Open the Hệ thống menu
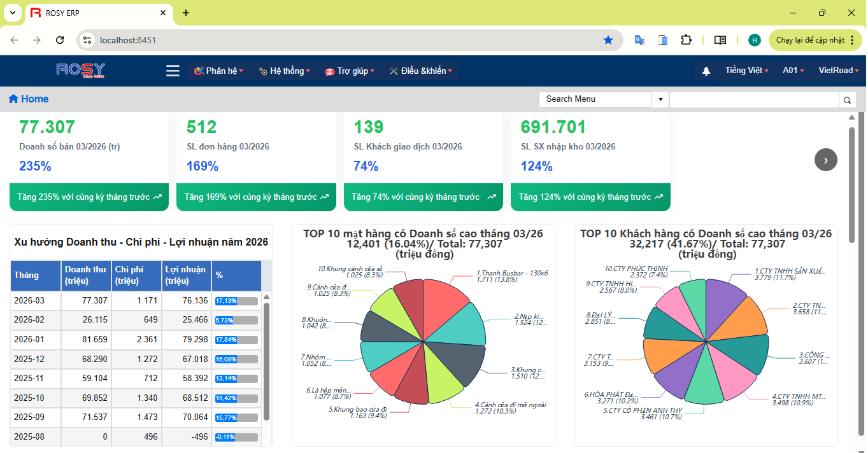Image resolution: width=868 pixels, height=453 pixels. pos(285,71)
